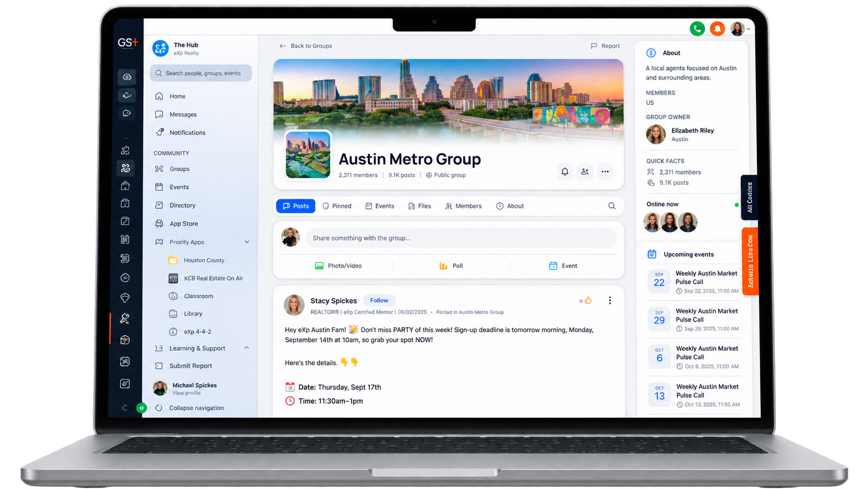
Task: Click the green circle icon near Collapse navigation
Action: click(x=141, y=408)
